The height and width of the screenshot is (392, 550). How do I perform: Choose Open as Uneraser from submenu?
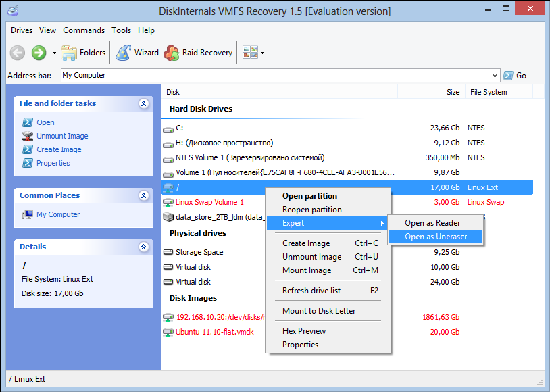point(435,237)
